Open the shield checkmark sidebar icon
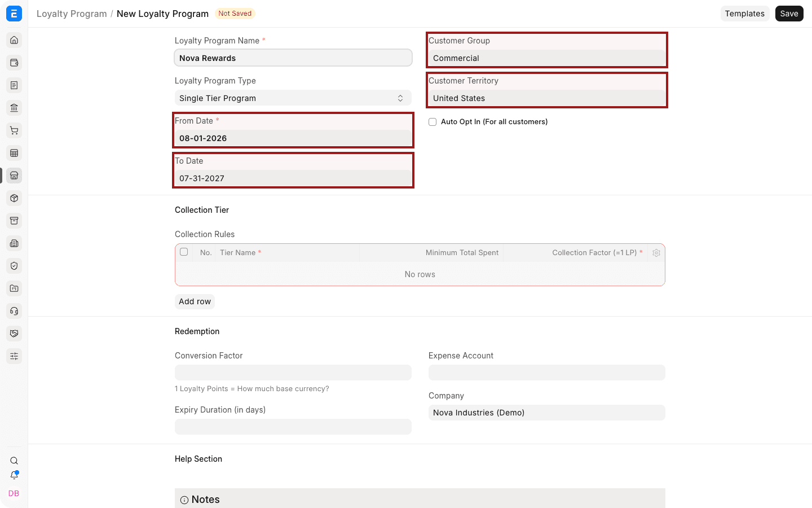 click(14, 266)
